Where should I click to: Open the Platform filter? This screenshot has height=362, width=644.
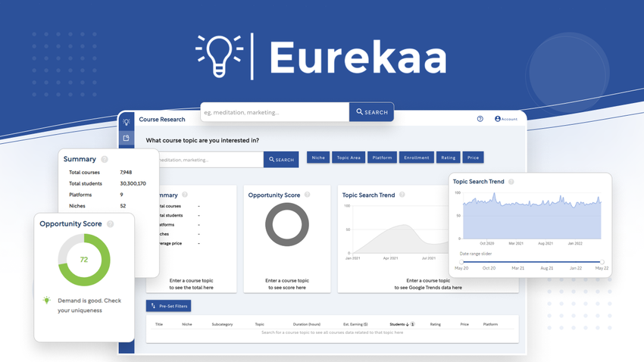(382, 158)
